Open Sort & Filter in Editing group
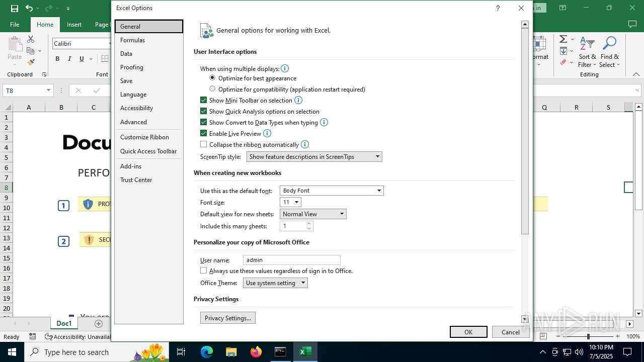 click(587, 52)
